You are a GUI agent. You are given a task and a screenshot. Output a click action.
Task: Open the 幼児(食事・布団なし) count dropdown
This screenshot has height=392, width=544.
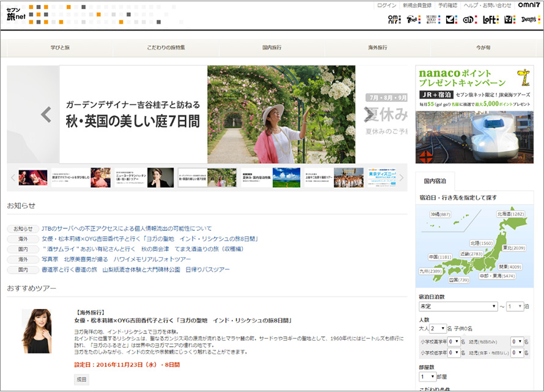517,353
